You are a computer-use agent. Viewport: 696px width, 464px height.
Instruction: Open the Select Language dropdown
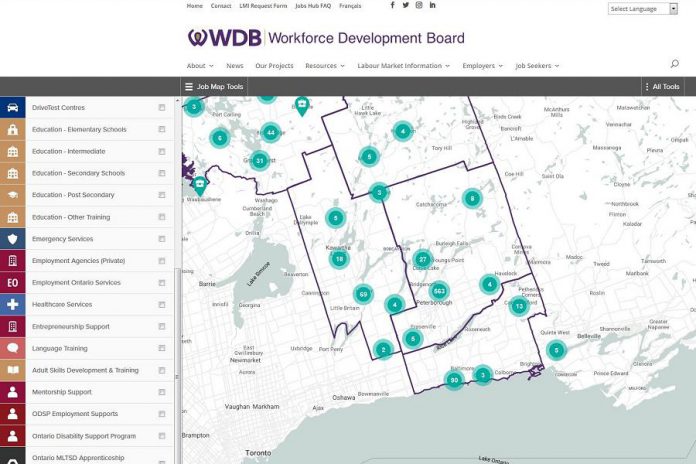(x=643, y=8)
